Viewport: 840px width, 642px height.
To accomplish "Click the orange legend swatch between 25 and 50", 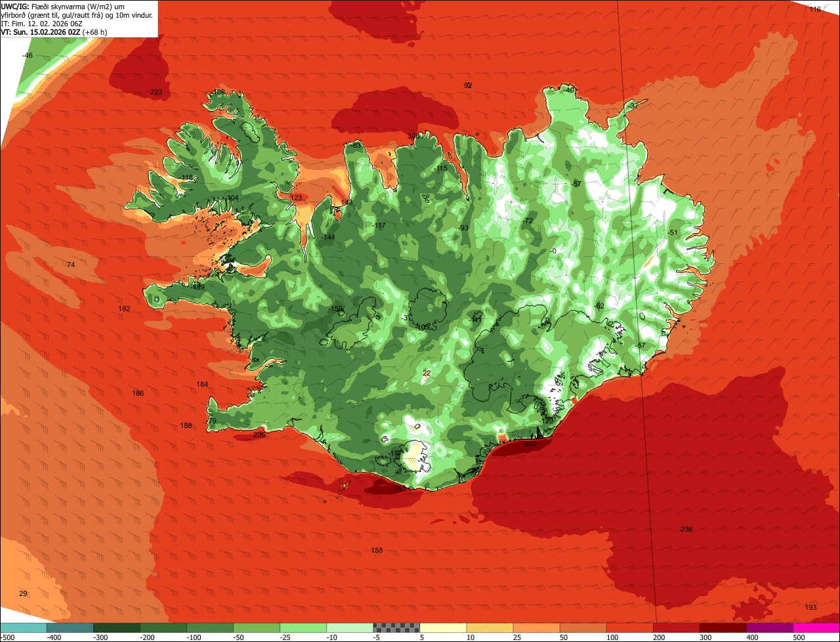I will pos(536,628).
